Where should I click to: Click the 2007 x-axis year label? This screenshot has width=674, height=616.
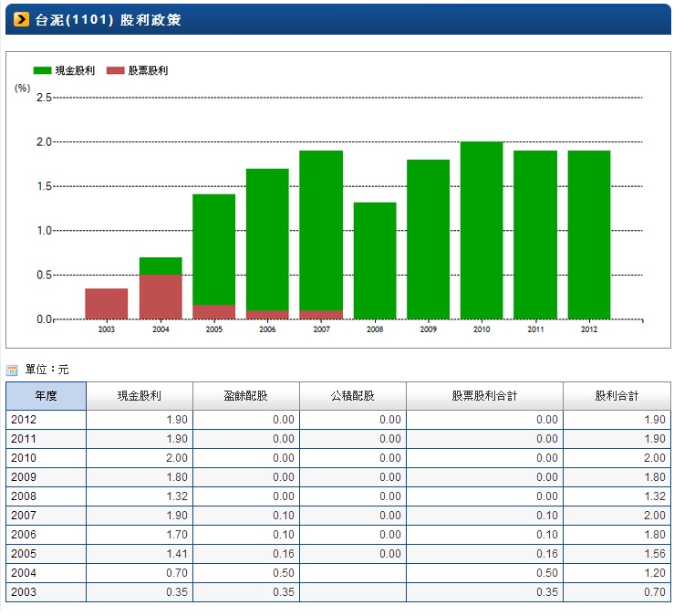click(321, 329)
